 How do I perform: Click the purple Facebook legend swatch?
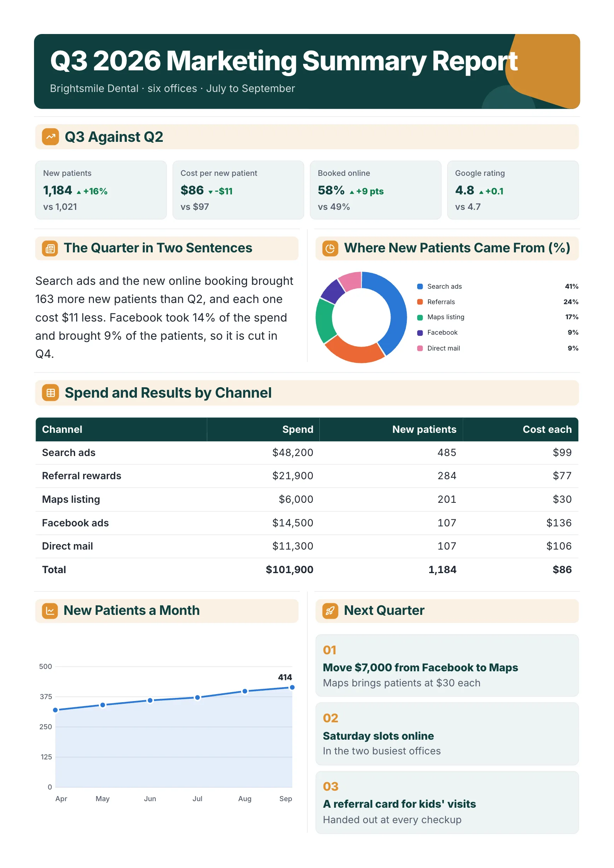coord(420,333)
